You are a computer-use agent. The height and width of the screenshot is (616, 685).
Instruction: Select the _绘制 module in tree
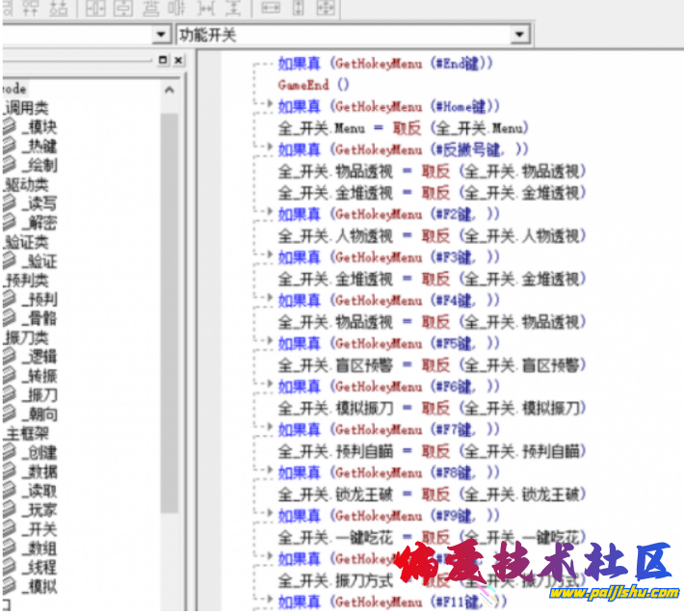click(42, 165)
